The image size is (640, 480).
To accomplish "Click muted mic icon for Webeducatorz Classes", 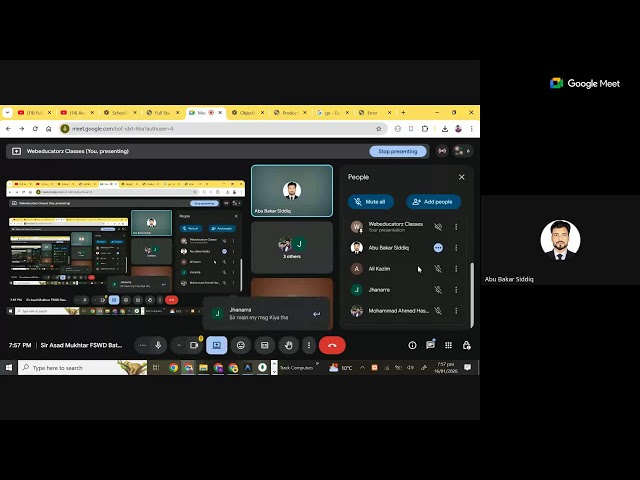I will pos(438,227).
